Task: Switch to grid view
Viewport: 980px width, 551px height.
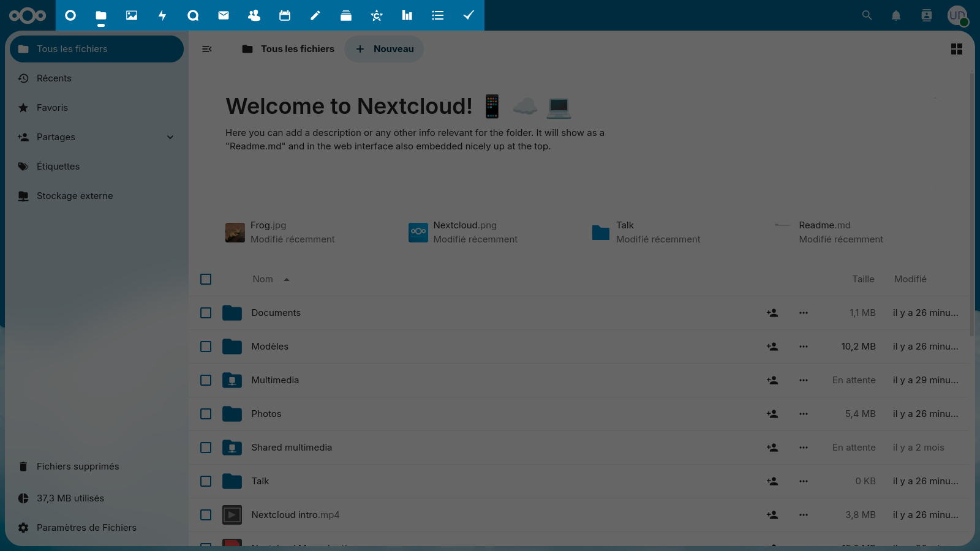Action: [x=957, y=49]
